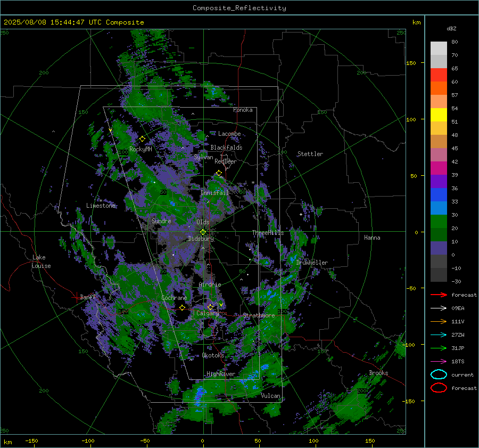Click the white plus marker west of Hanna
The image size is (479, 448).
coord(301,214)
